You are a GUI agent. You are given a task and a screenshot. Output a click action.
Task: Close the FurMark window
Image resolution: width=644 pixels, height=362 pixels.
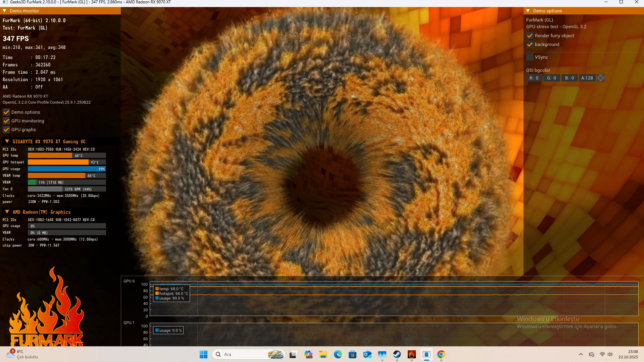tap(636, 2)
